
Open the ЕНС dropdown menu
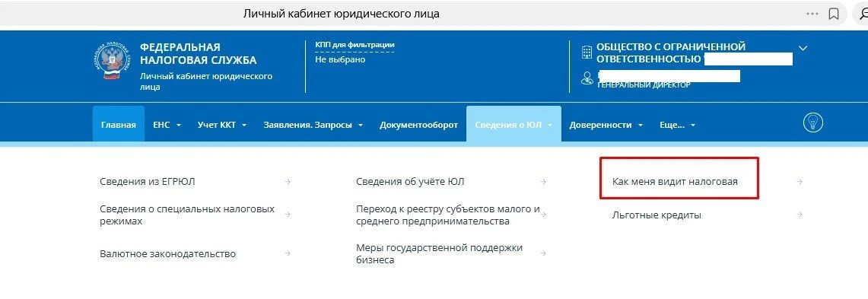click(167, 125)
